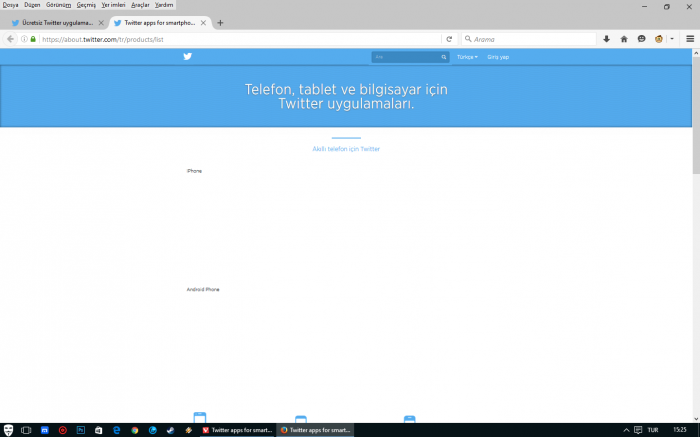The width and height of the screenshot is (700, 437).
Task: Open dropdown arrow next to monkey icon
Action: click(x=672, y=39)
